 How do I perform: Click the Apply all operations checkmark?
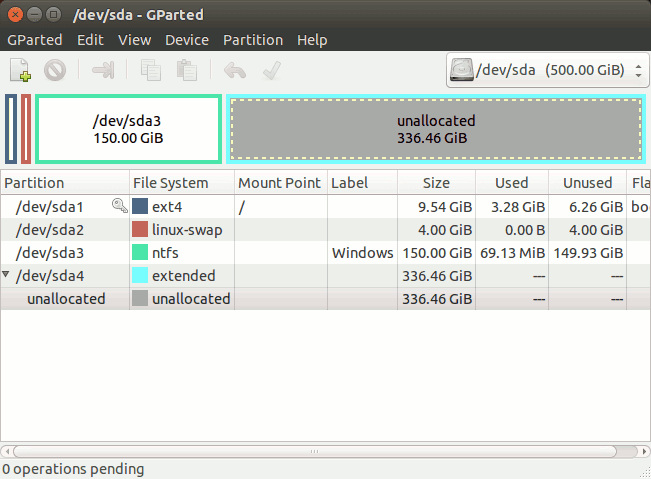272,70
